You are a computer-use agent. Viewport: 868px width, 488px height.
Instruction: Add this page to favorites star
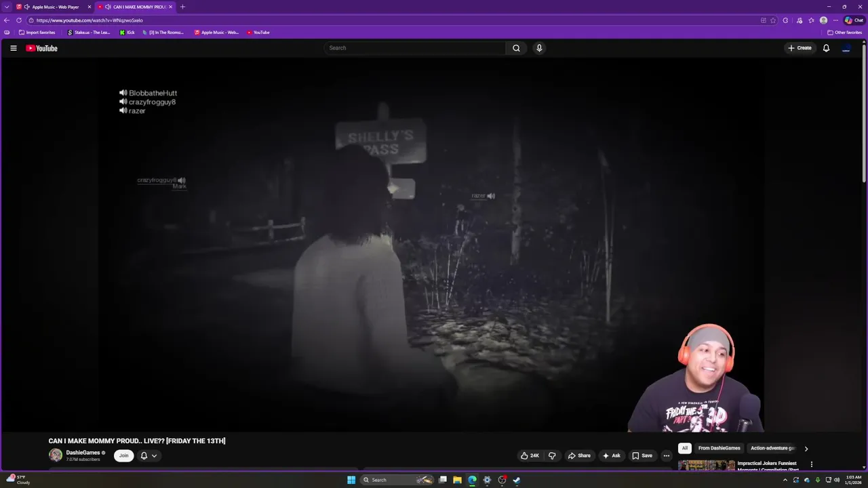[x=773, y=20]
